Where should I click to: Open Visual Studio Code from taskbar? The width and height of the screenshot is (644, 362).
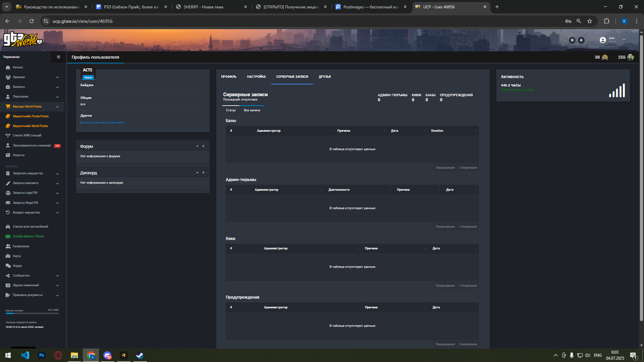(25, 355)
